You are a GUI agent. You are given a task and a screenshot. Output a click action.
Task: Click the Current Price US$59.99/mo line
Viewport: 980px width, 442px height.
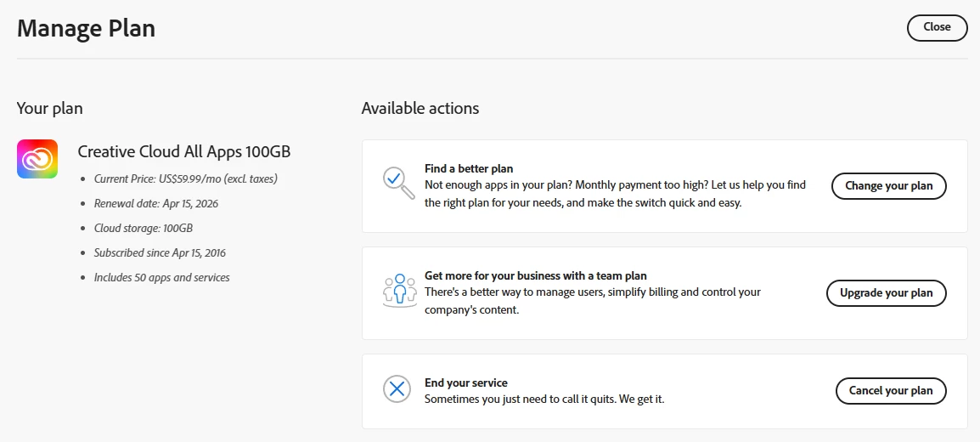pos(186,178)
